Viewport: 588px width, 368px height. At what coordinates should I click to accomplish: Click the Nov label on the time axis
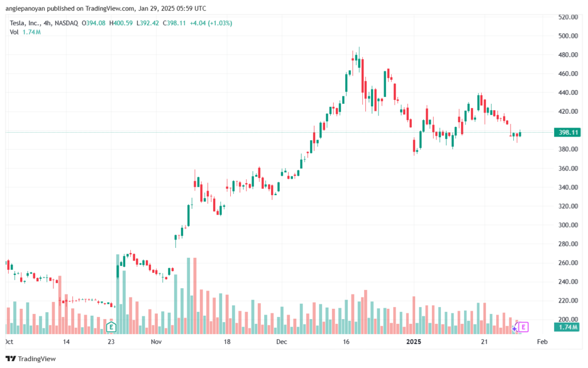pos(156,342)
